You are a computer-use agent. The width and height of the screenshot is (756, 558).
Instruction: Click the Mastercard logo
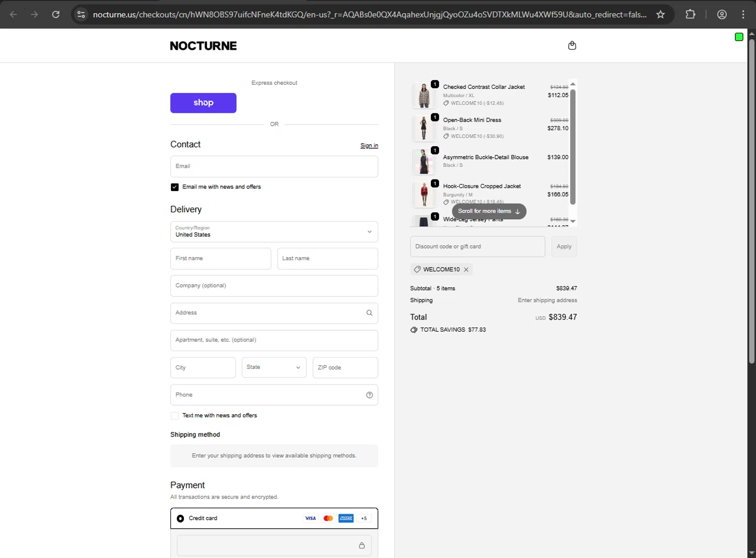[328, 518]
